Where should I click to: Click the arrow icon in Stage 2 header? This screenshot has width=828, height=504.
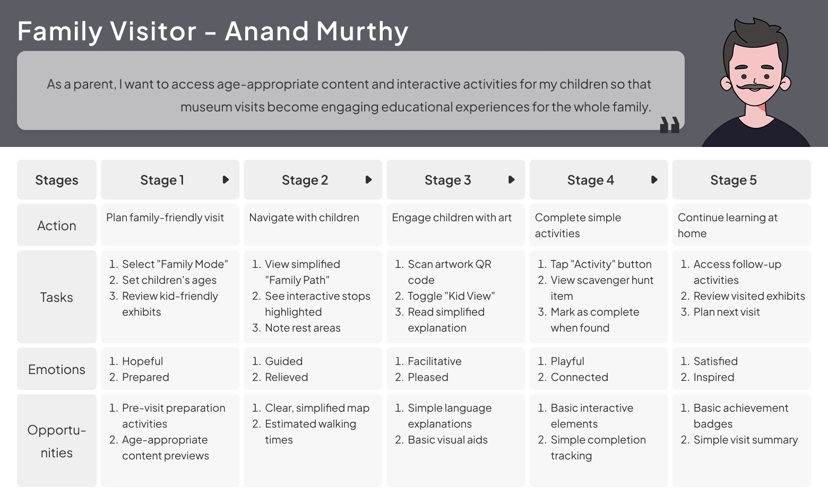[368, 180]
